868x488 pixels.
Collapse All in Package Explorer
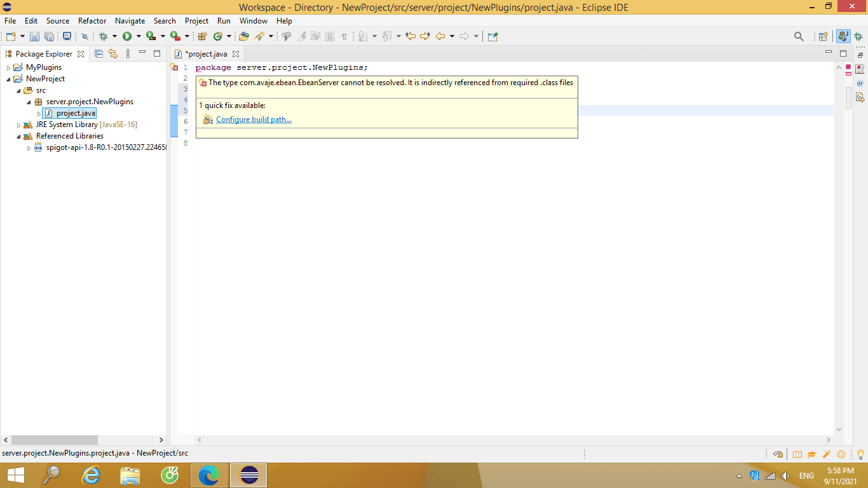[x=98, y=54]
